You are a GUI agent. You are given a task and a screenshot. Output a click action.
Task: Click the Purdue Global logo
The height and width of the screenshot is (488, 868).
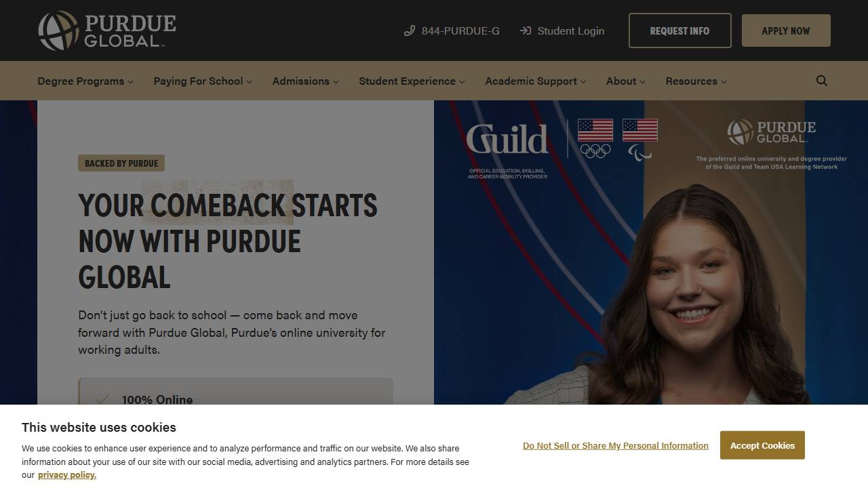107,30
